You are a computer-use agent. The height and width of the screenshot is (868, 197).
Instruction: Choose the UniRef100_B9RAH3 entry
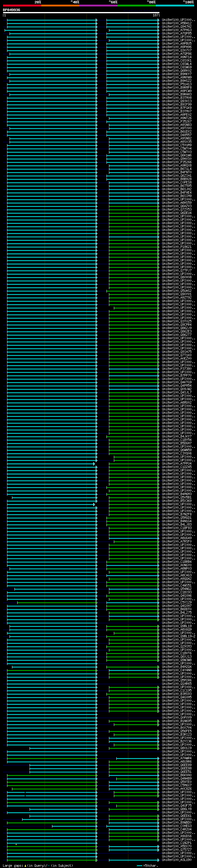177,94
